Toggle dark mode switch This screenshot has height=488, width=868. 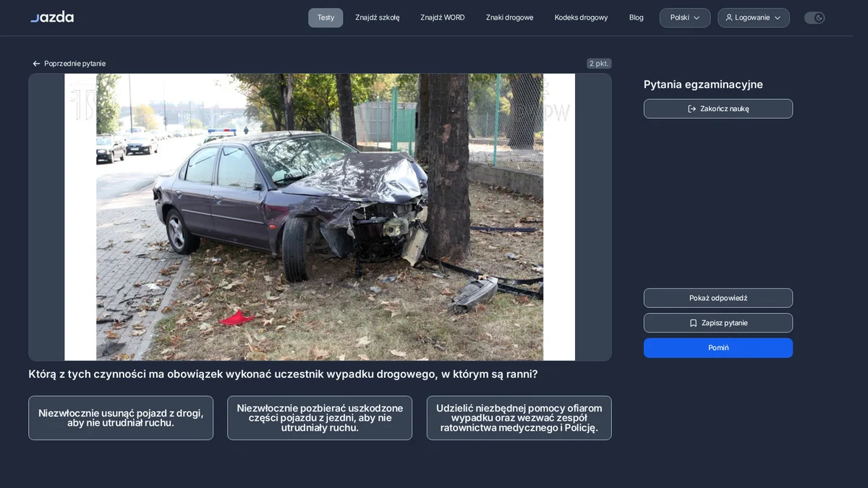pyautogui.click(x=814, y=18)
